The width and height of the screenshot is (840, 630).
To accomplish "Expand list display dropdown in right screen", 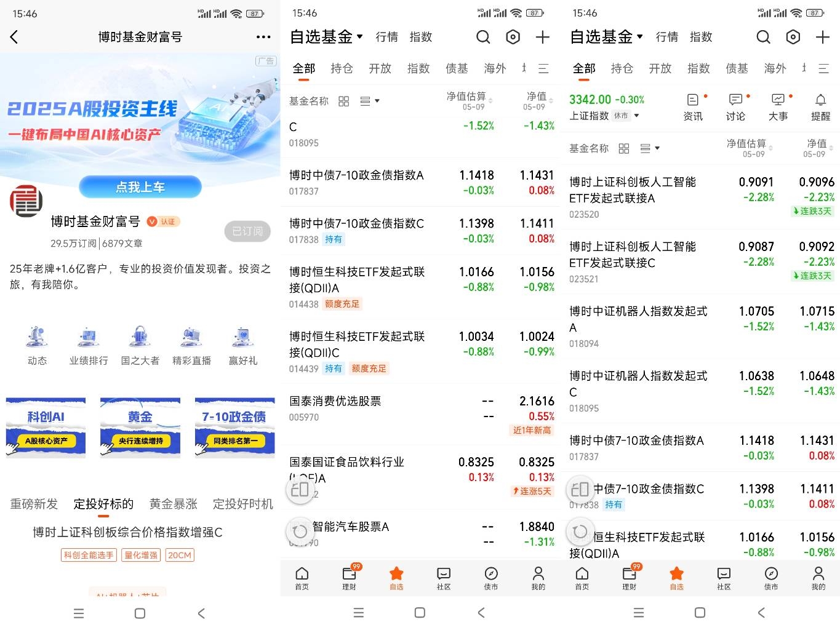I will [649, 148].
